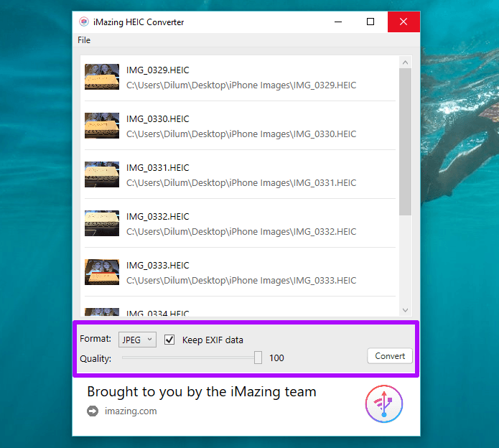The width and height of the screenshot is (499, 448).
Task: Select the IMG_0331.HEIC thumbnail
Action: (x=102, y=174)
